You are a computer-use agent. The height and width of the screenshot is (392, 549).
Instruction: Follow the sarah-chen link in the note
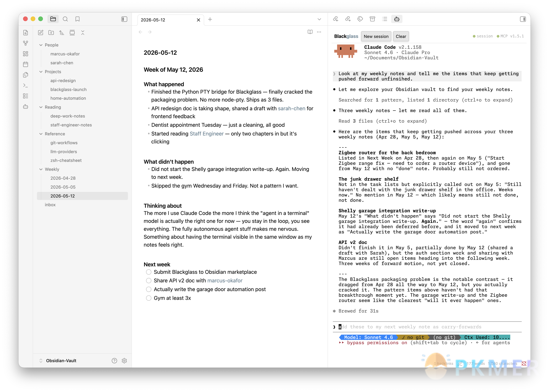(x=292, y=109)
